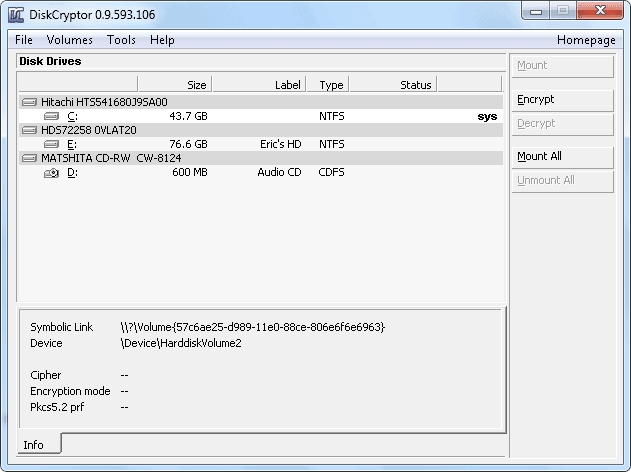Click the CDFS type cell
This screenshot has width=631, height=472.
(x=332, y=172)
